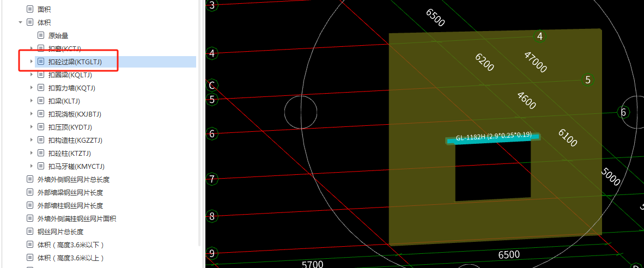Viewport: 644px width, 268px height.
Task: Expand the 扣压顶(KYDTJ) node arrow
Action: (x=32, y=127)
